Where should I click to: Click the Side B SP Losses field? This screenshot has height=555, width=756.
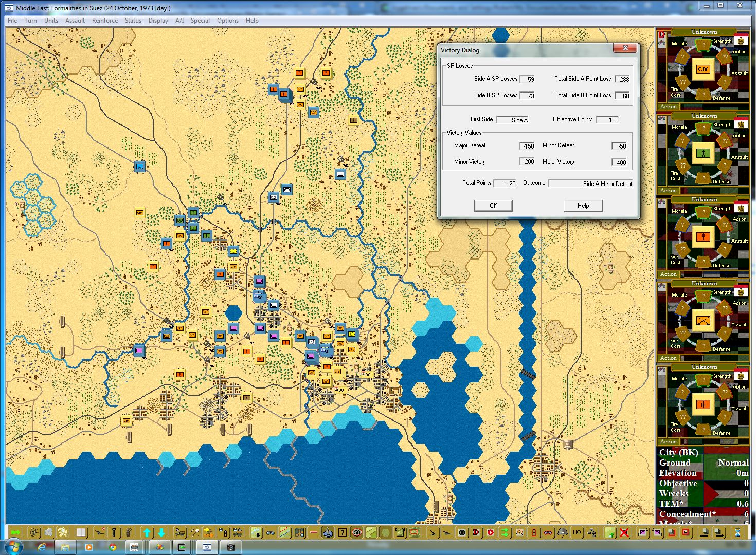[x=527, y=96]
